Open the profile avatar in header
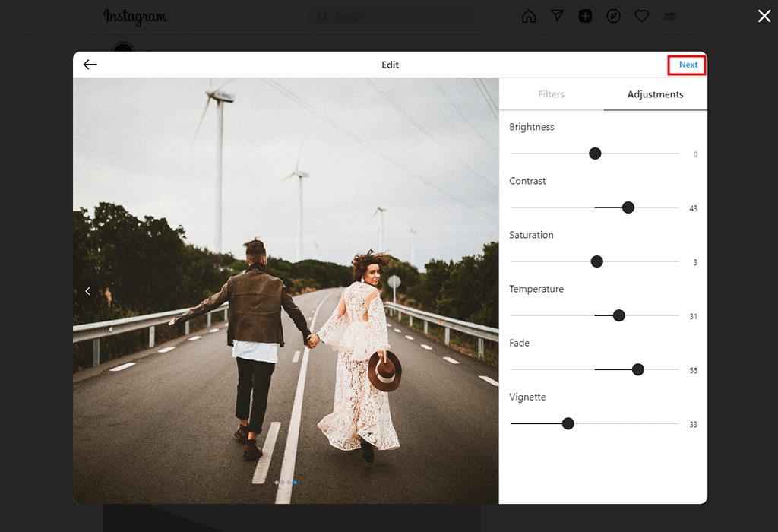Screen dimensions: 778x532 (x=670, y=17)
